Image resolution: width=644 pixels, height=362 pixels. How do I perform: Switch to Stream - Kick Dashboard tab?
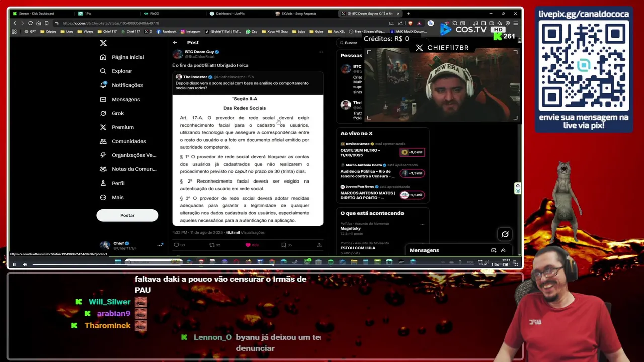point(41,14)
